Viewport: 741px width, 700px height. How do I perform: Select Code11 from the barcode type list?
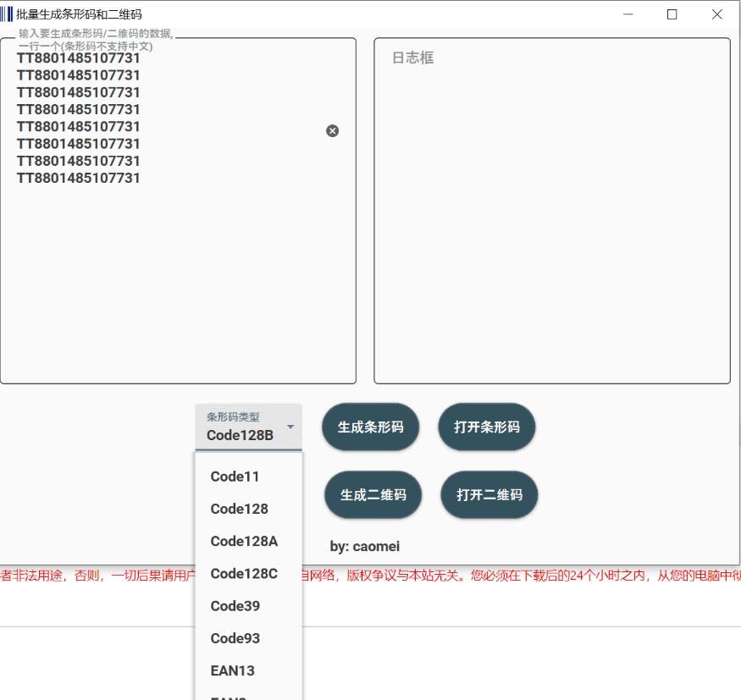tap(248, 476)
